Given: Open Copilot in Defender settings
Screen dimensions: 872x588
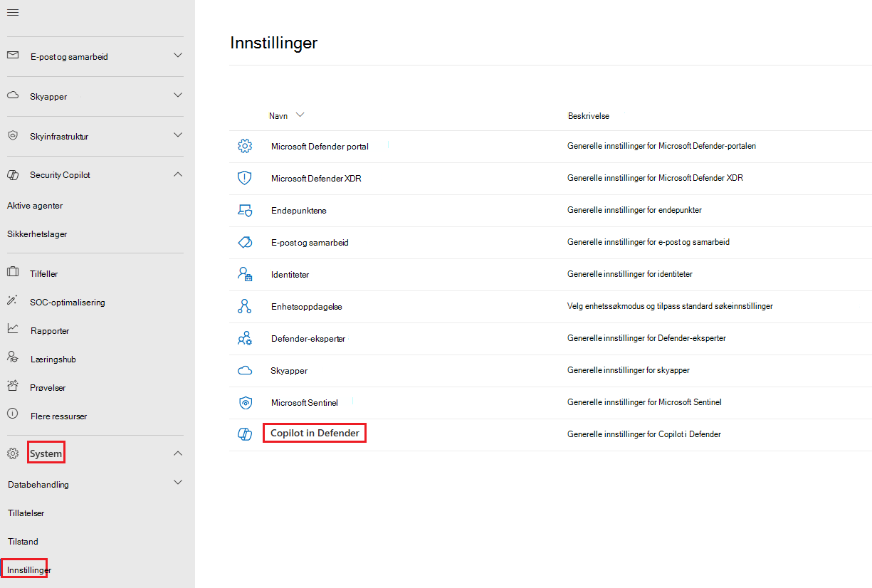Looking at the screenshot, I should point(315,433).
